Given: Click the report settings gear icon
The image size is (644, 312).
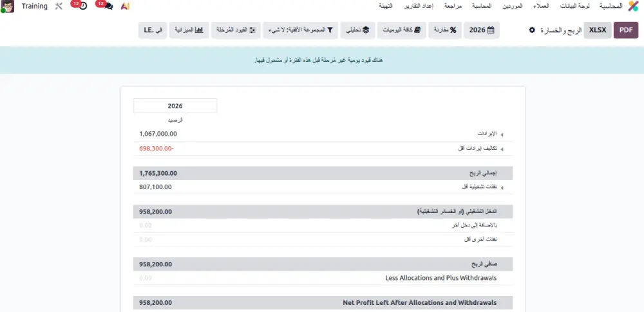Looking at the screenshot, I should point(532,30).
